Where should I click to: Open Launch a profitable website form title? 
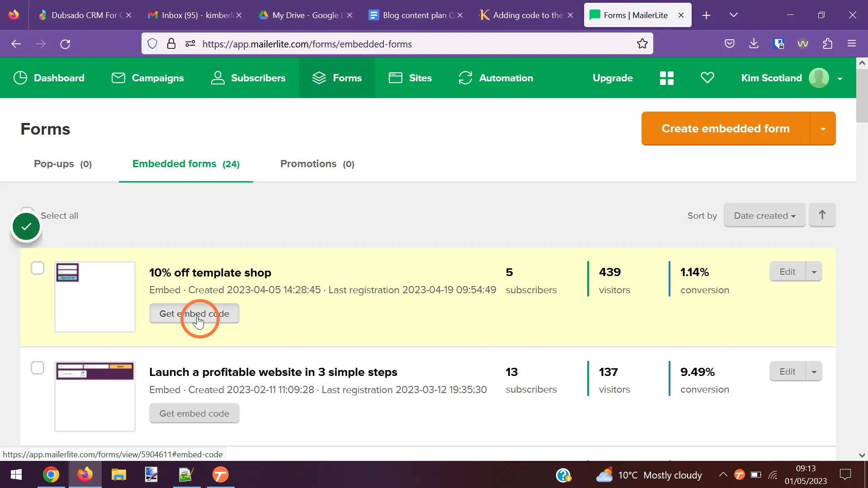(x=273, y=372)
